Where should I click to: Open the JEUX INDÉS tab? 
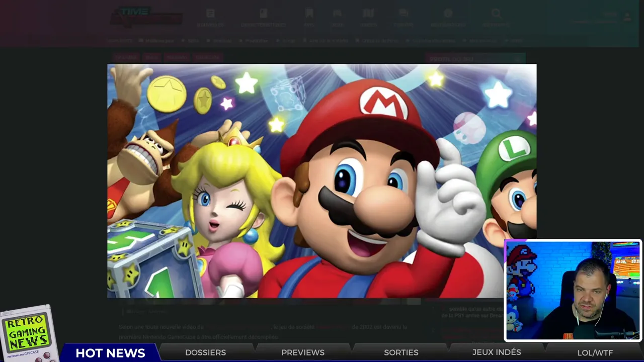[497, 353]
